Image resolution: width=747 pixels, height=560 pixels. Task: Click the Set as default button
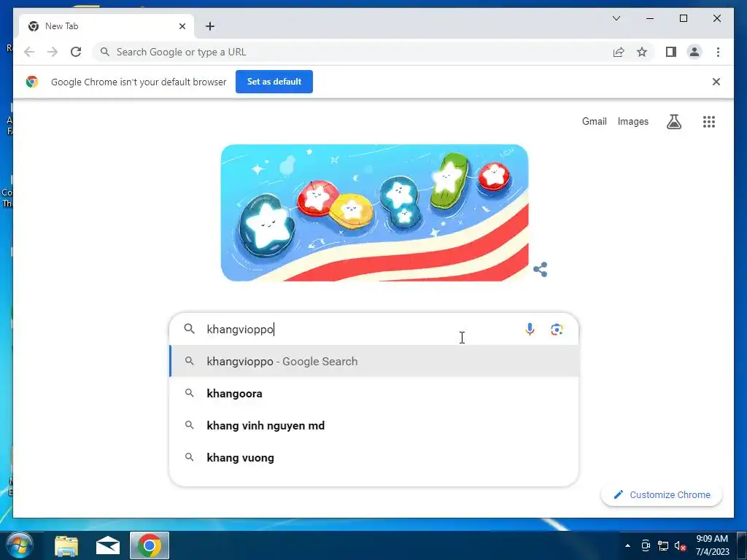[274, 82]
